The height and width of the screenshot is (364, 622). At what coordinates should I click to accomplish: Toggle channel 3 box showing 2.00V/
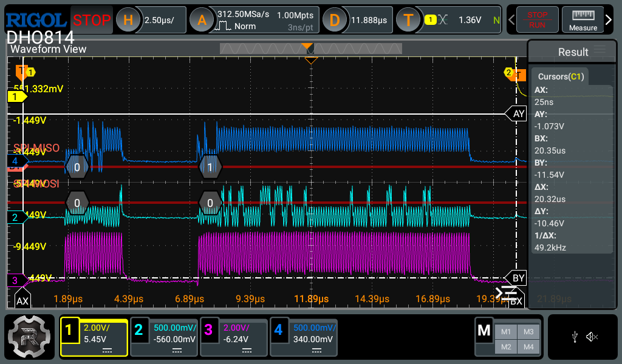click(234, 337)
